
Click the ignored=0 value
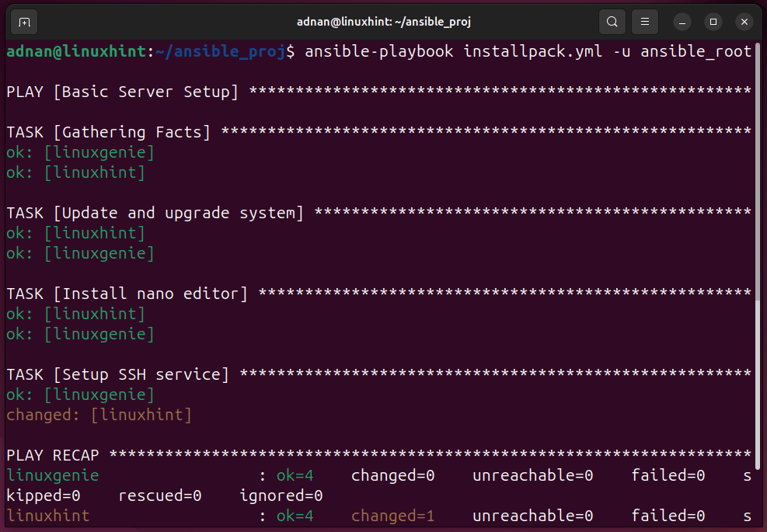(281, 495)
